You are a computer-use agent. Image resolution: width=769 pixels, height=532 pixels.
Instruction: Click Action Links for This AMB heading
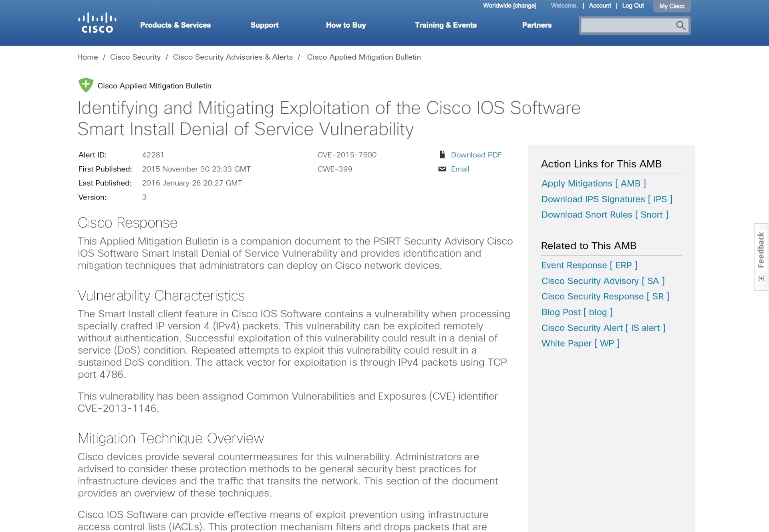(x=601, y=164)
